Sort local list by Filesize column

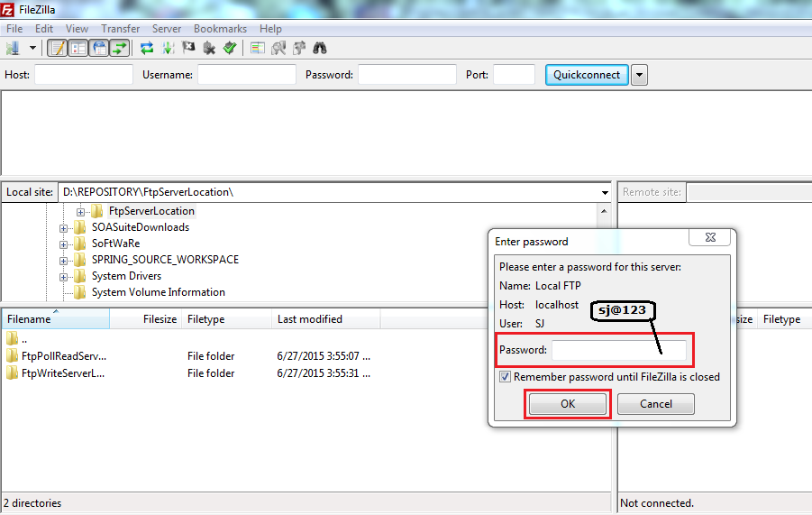tap(145, 319)
